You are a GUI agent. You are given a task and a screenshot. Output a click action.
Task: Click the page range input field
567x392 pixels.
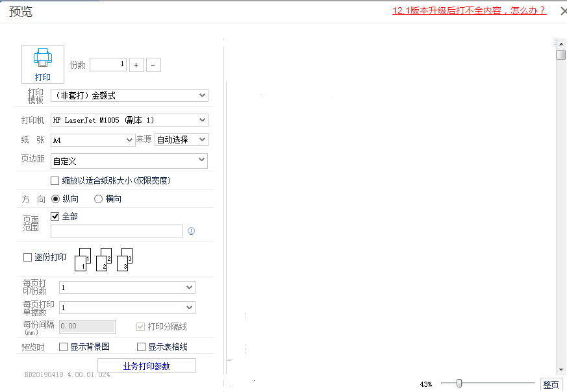pyautogui.click(x=116, y=231)
